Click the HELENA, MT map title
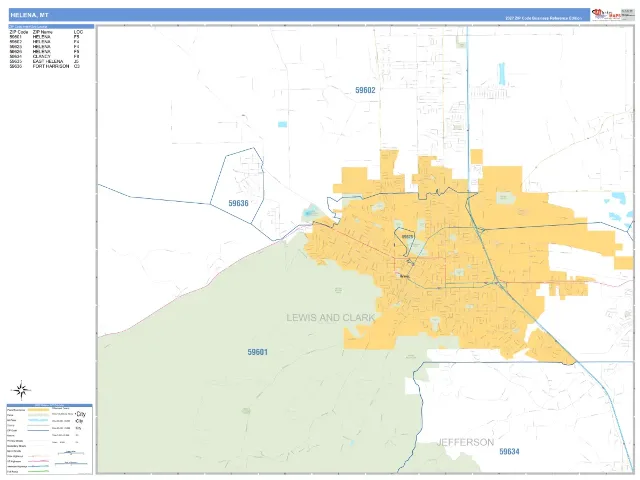Viewport: 640px width, 480px height. 29,15
